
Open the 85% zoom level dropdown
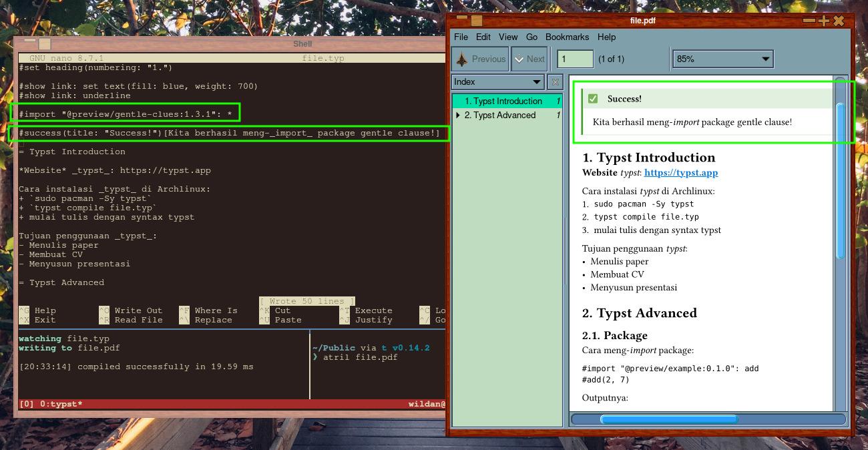pos(722,59)
